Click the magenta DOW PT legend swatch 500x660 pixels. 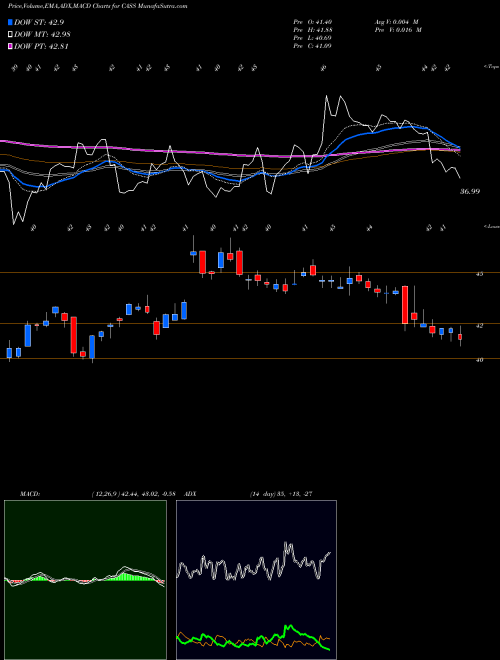pos(10,46)
